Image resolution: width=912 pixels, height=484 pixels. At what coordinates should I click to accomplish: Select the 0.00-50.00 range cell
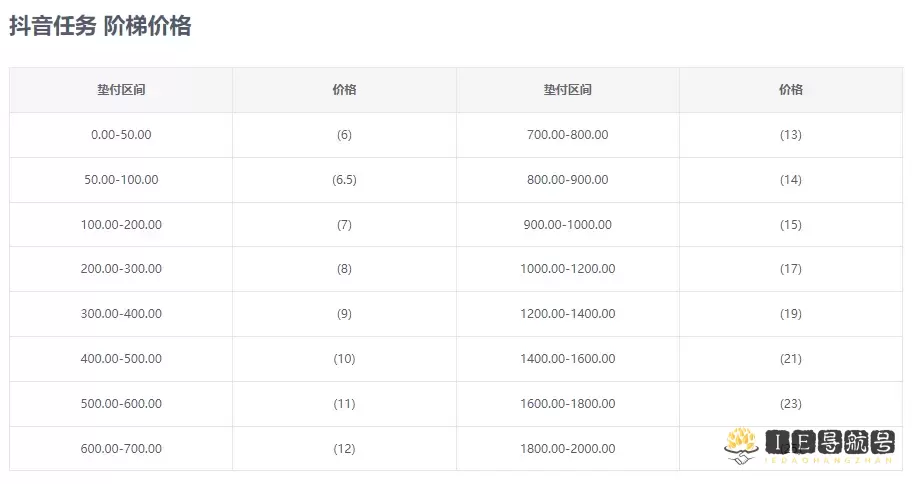pos(121,135)
